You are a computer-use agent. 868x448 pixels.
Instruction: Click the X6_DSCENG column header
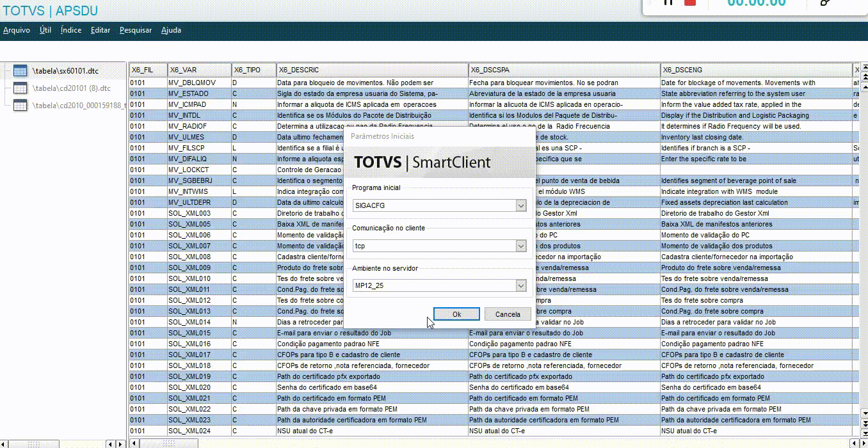(x=756, y=70)
